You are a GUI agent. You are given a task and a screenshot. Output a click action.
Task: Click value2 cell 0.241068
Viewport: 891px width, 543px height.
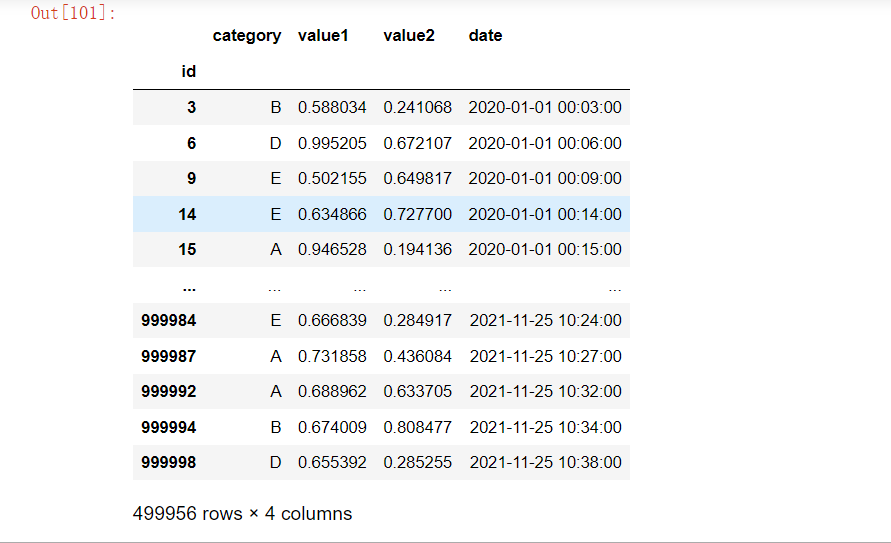point(418,107)
